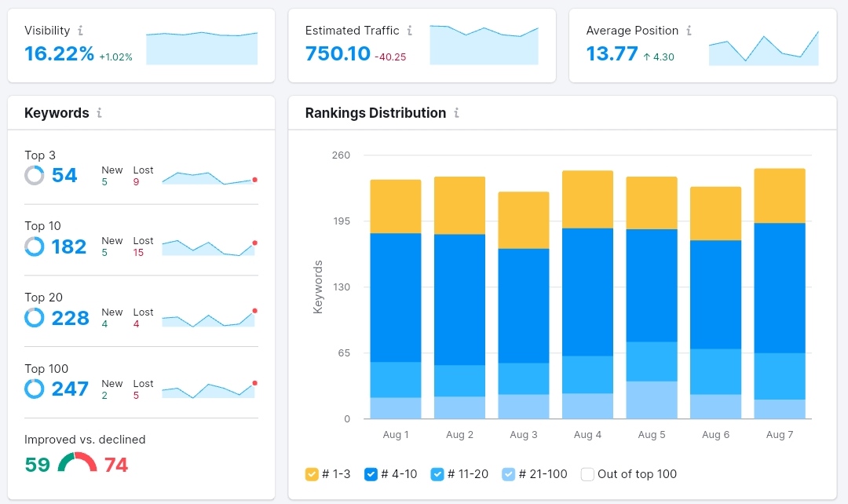Viewport: 848px width, 504px height.
Task: Uncheck the # 1-3 legend checkbox
Action: (x=312, y=474)
